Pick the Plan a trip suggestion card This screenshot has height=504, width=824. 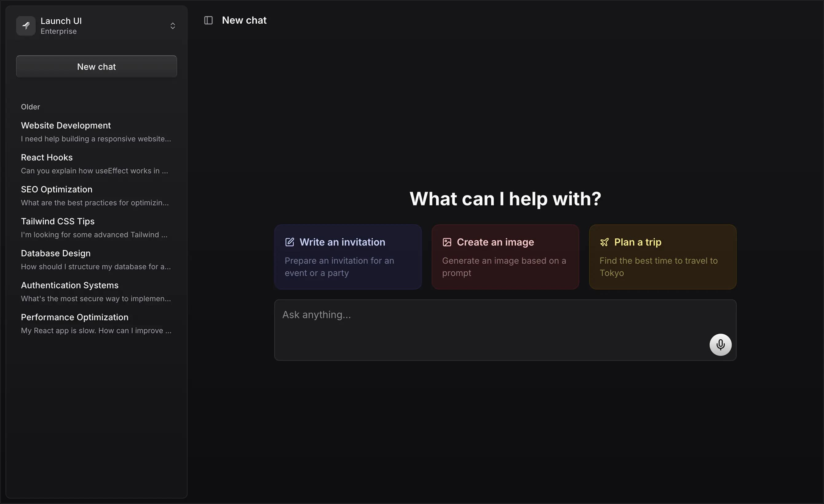coord(663,257)
